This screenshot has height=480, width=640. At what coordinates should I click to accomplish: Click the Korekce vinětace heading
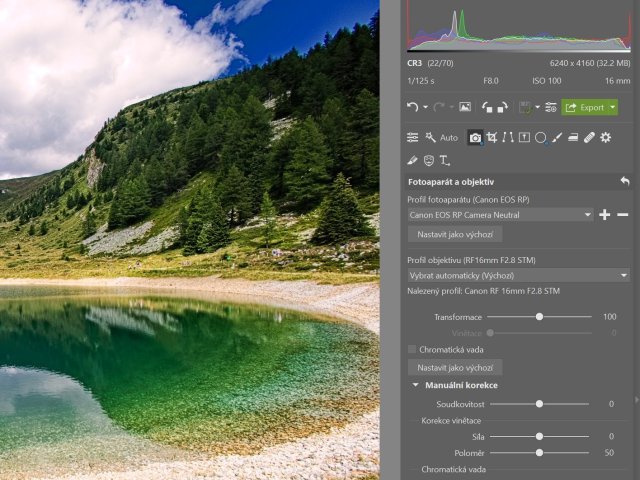coord(451,420)
